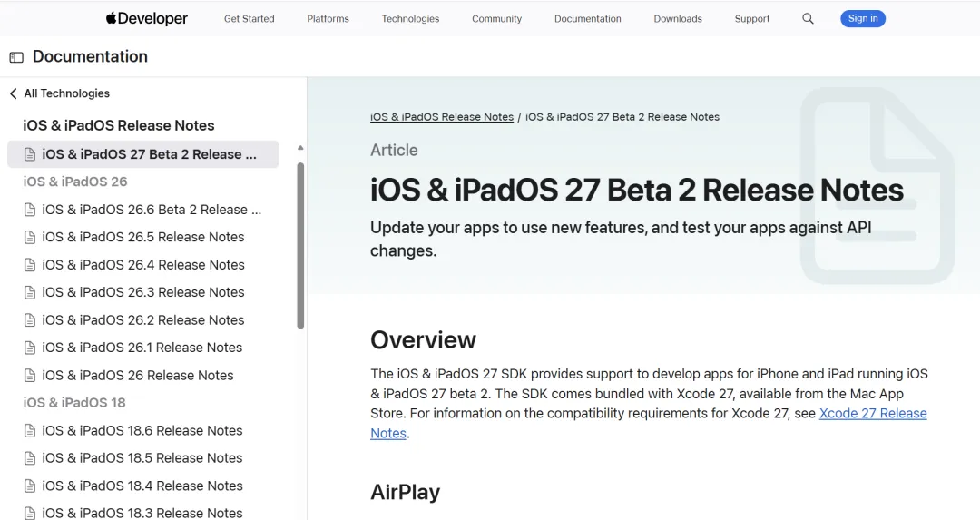Follow the Xcode 27 Release Notes link

point(873,414)
